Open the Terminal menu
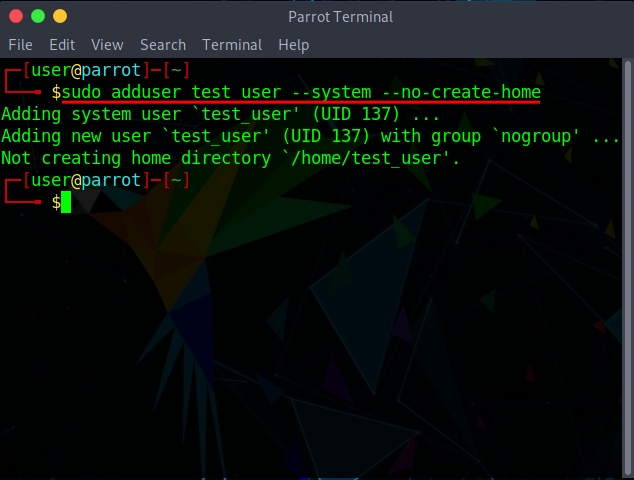The width and height of the screenshot is (634, 480). (x=232, y=45)
